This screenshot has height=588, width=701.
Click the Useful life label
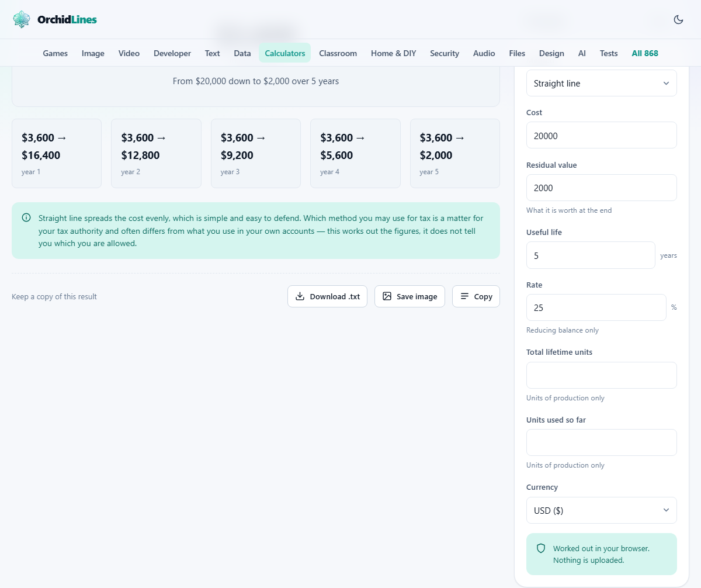544,232
